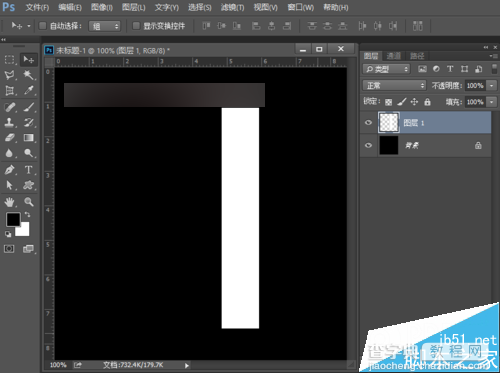
Task: Toggle the layer filter switch
Action: pos(495,69)
